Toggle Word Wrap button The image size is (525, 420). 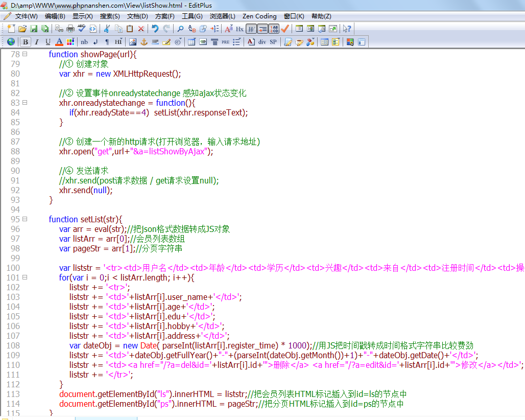(x=251, y=29)
